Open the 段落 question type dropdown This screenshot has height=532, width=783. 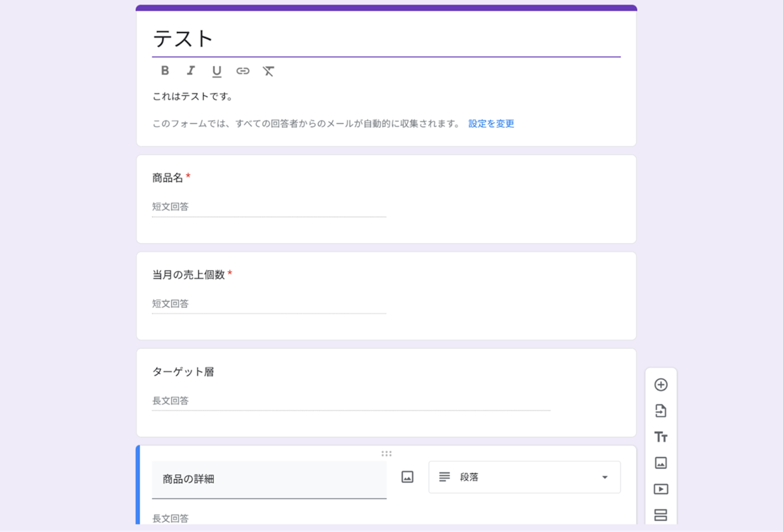click(x=525, y=477)
